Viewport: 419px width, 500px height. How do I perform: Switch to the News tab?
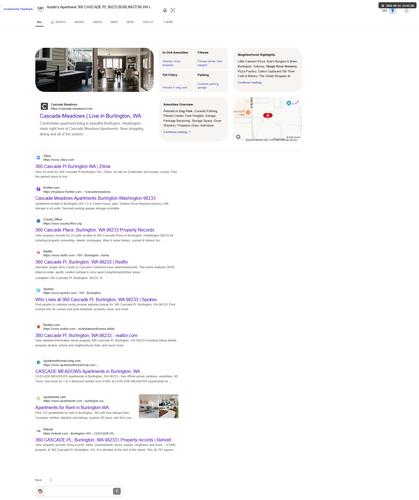(130, 22)
